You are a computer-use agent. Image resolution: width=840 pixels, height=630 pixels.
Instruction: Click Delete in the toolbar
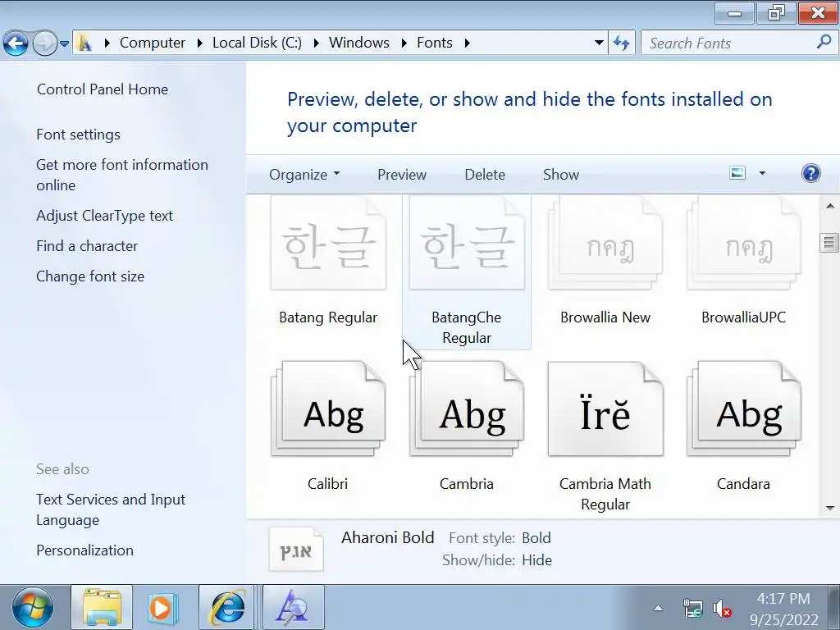click(485, 175)
